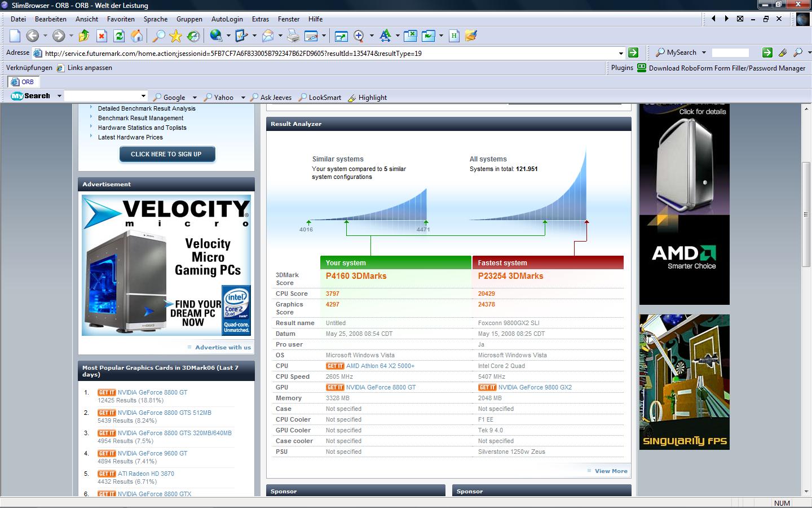The height and width of the screenshot is (508, 812).
Task: Click the New page toolbar icon
Action: tap(15, 36)
